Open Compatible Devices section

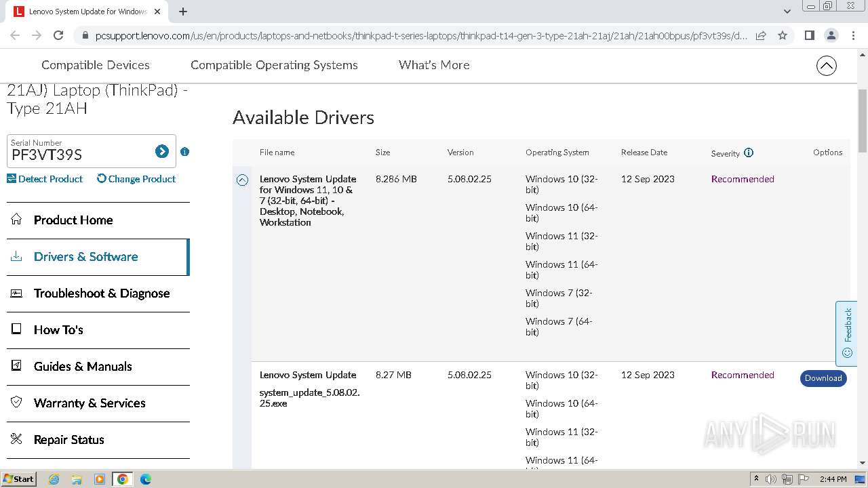click(x=96, y=65)
